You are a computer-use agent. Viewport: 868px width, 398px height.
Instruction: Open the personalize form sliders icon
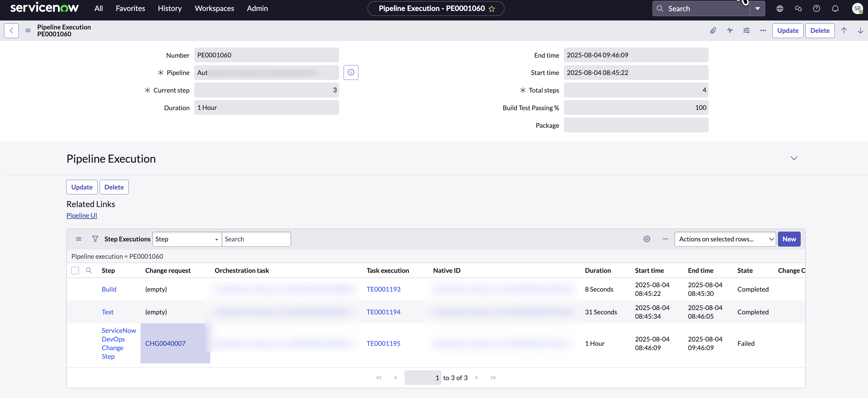click(746, 30)
